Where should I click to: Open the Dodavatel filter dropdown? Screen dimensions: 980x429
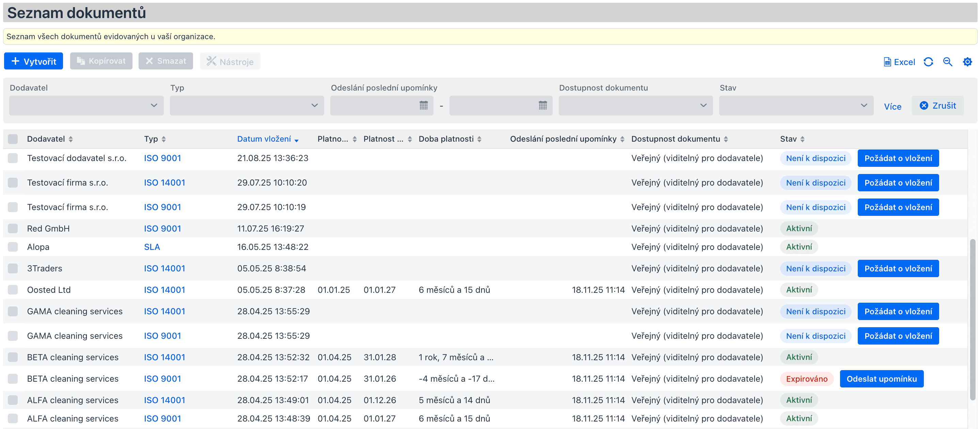pos(86,105)
